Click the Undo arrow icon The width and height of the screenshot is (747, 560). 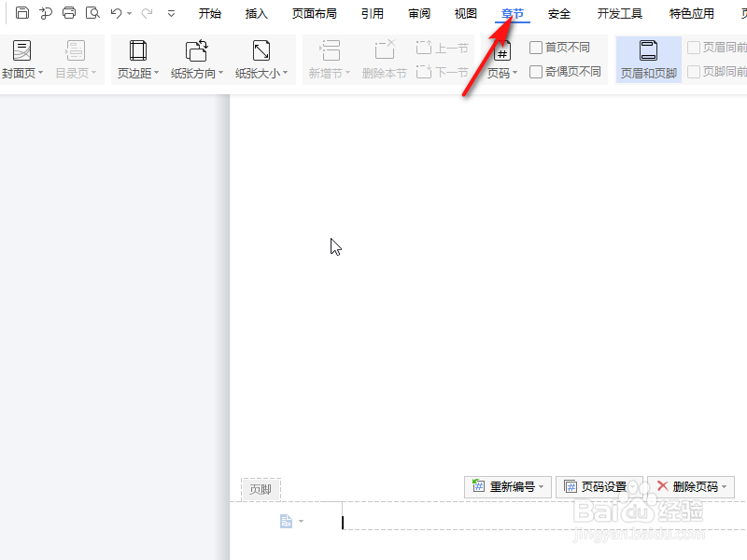(x=116, y=13)
